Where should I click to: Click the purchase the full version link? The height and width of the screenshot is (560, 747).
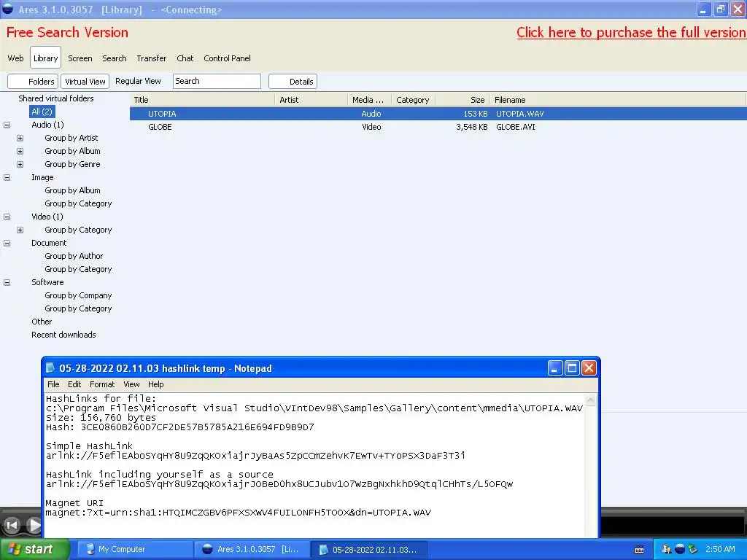631,32
